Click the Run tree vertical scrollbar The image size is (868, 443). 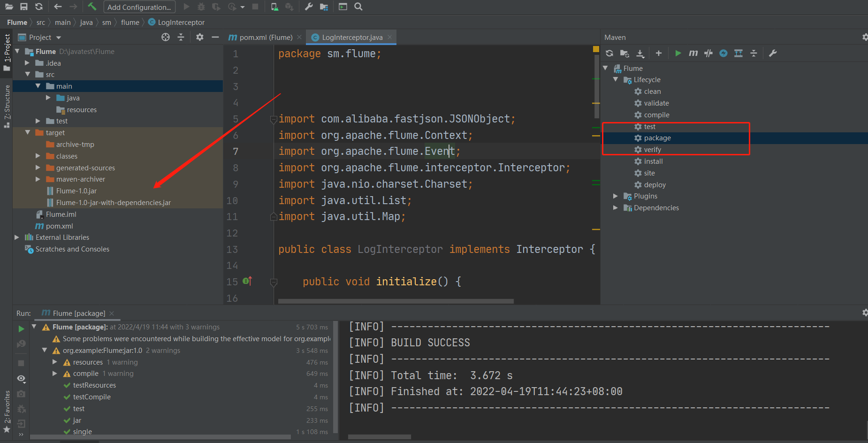click(335, 377)
